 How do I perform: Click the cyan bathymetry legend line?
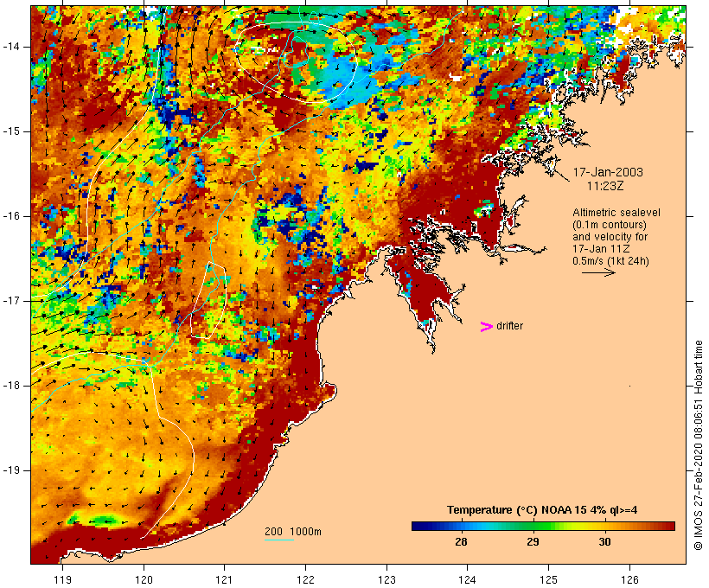279,540
